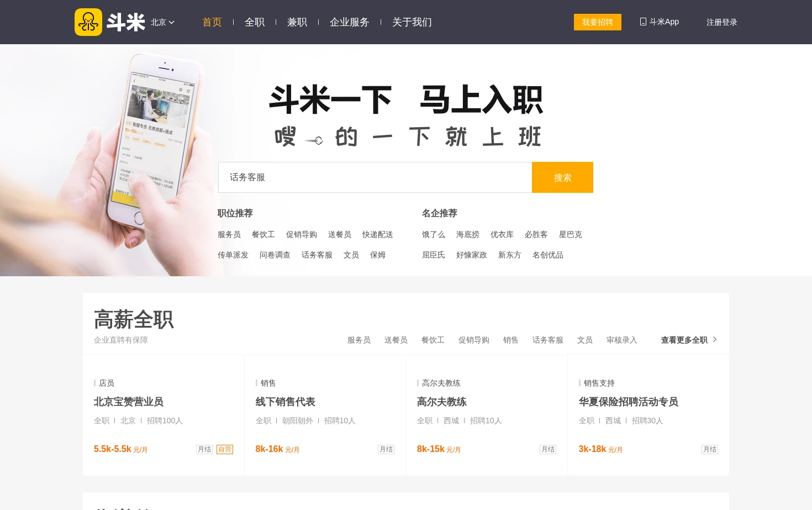Screen dimensions: 812x510
Task: Click the Doumi octopus logo icon
Action: click(88, 22)
